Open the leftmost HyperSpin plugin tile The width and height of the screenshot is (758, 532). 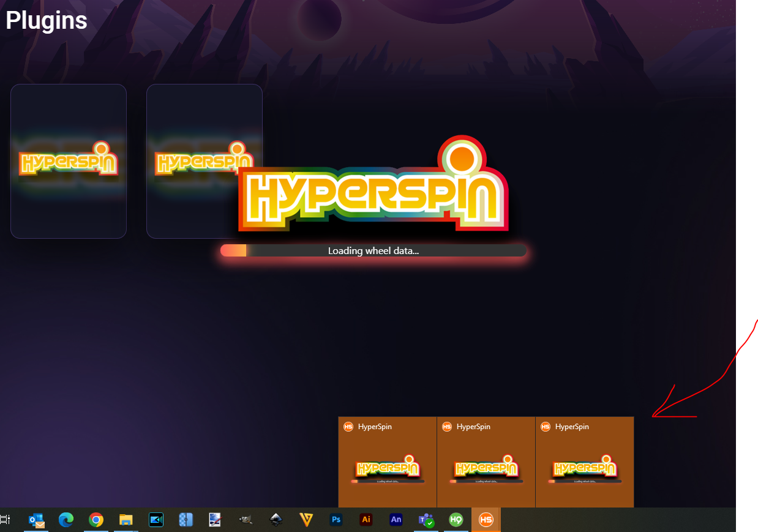tap(68, 161)
